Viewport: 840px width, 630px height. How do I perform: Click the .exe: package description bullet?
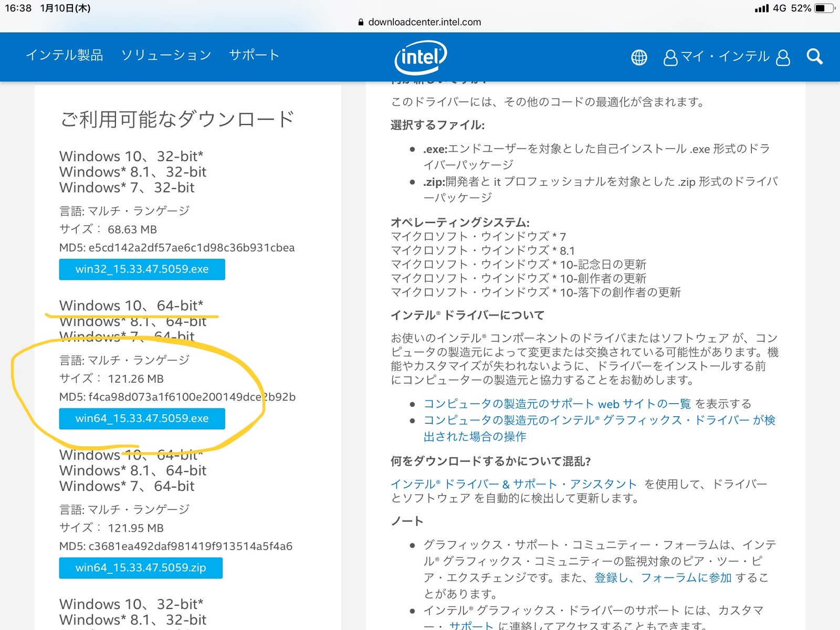pyautogui.click(x=596, y=157)
